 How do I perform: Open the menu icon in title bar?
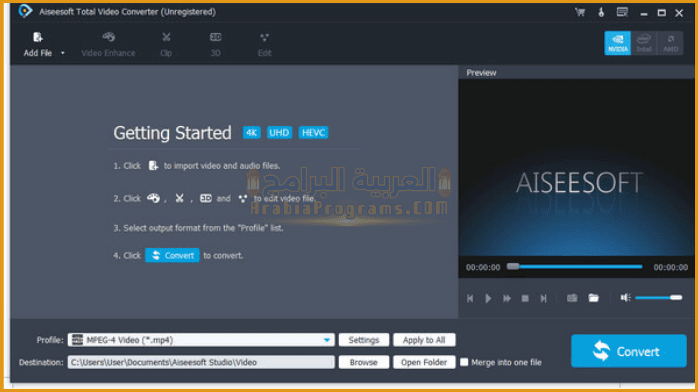[x=622, y=12]
